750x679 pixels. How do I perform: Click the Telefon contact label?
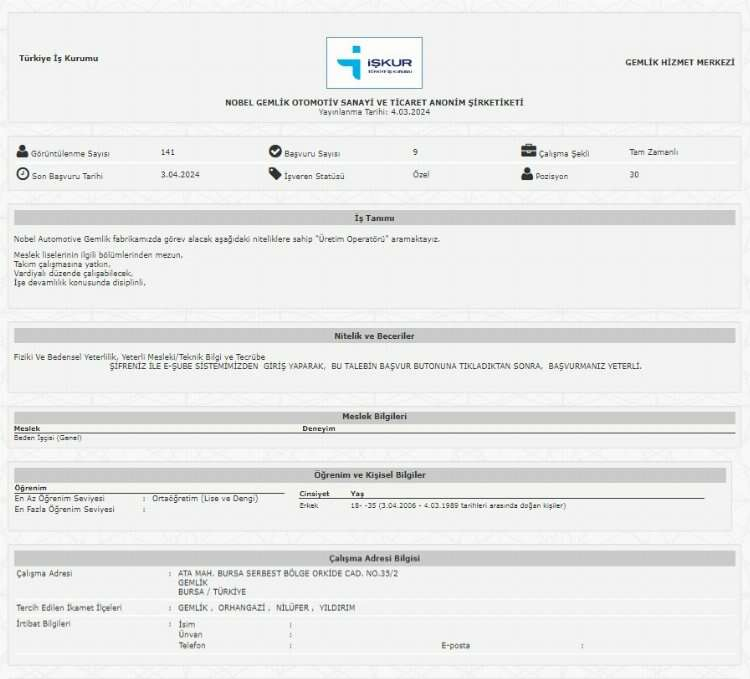192,646
